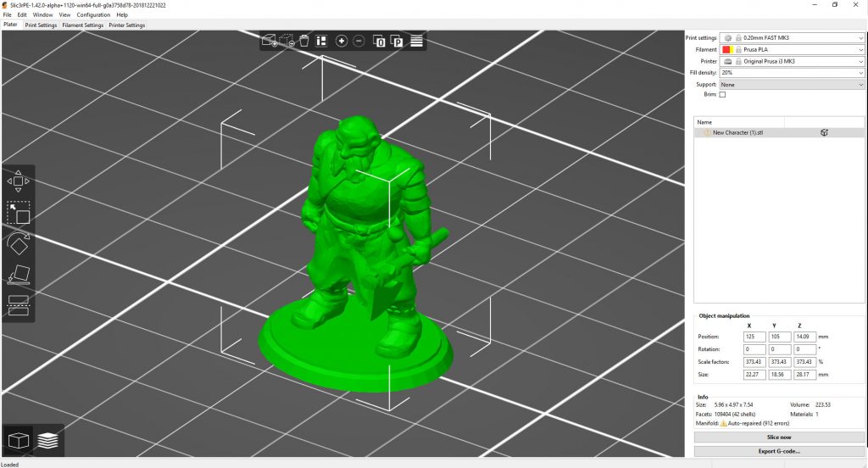The image size is (868, 468).
Task: Click the plus Add instance icon
Action: point(342,41)
